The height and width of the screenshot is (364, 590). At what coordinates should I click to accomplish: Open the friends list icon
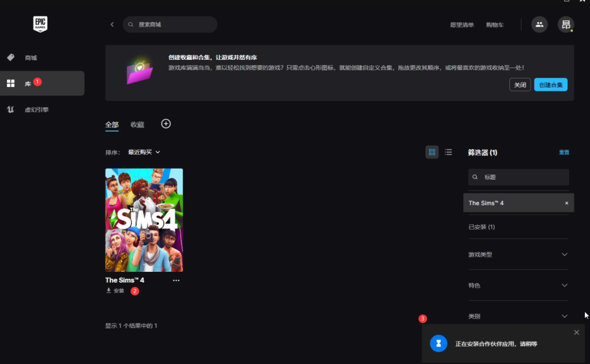pyautogui.click(x=539, y=24)
